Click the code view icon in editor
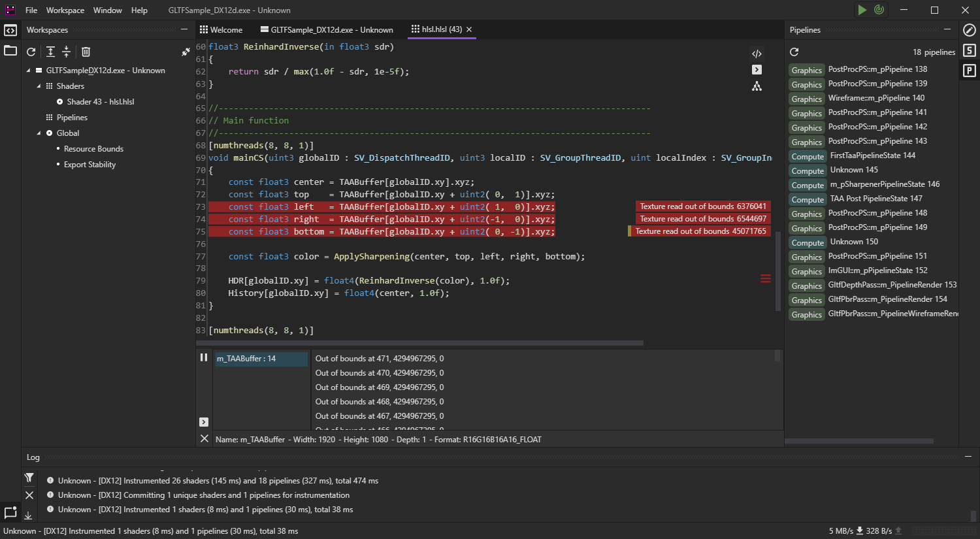980x539 pixels. pos(757,54)
